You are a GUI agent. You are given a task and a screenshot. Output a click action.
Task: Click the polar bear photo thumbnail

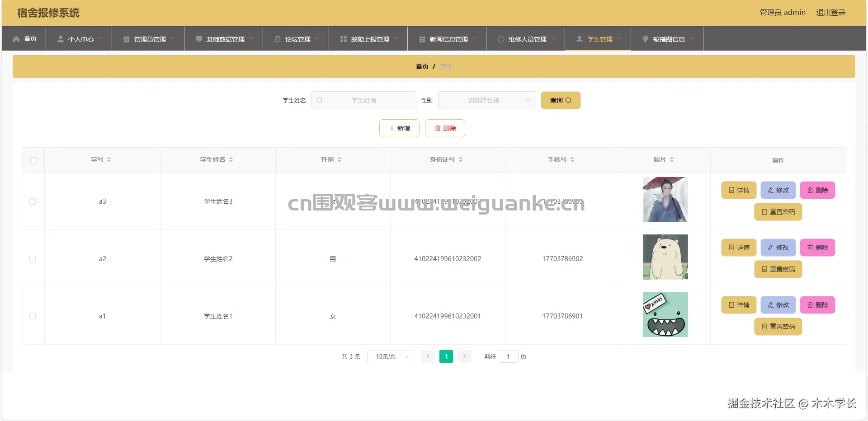(665, 257)
